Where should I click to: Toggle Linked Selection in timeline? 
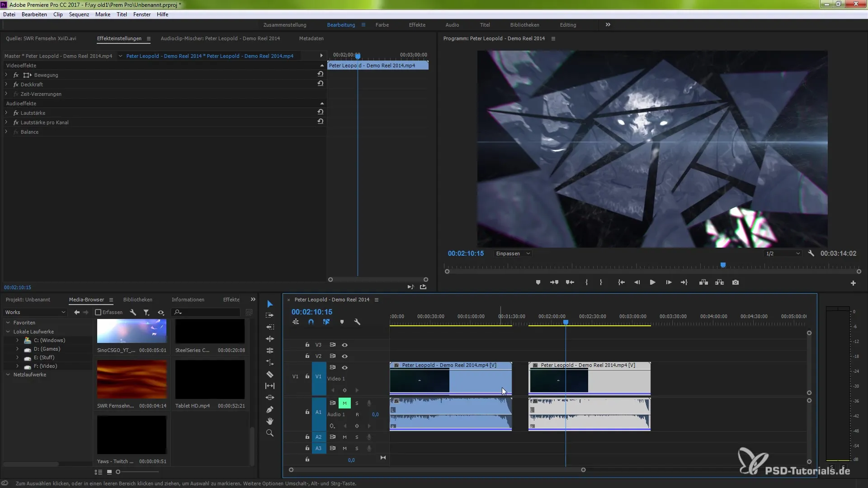pyautogui.click(x=326, y=322)
